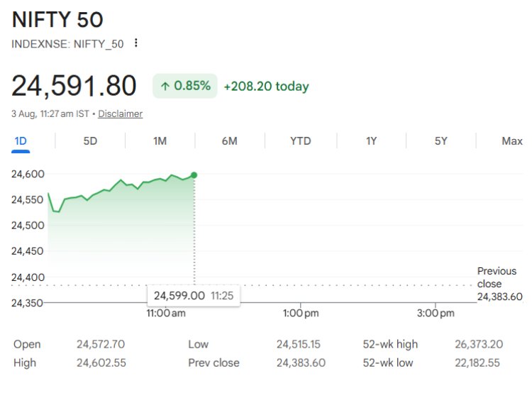Select the Max range tab
This screenshot has width=532, height=405.
point(512,141)
